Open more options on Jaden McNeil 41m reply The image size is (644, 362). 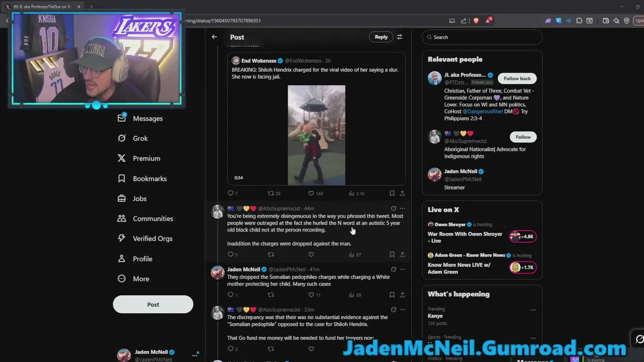click(x=402, y=269)
